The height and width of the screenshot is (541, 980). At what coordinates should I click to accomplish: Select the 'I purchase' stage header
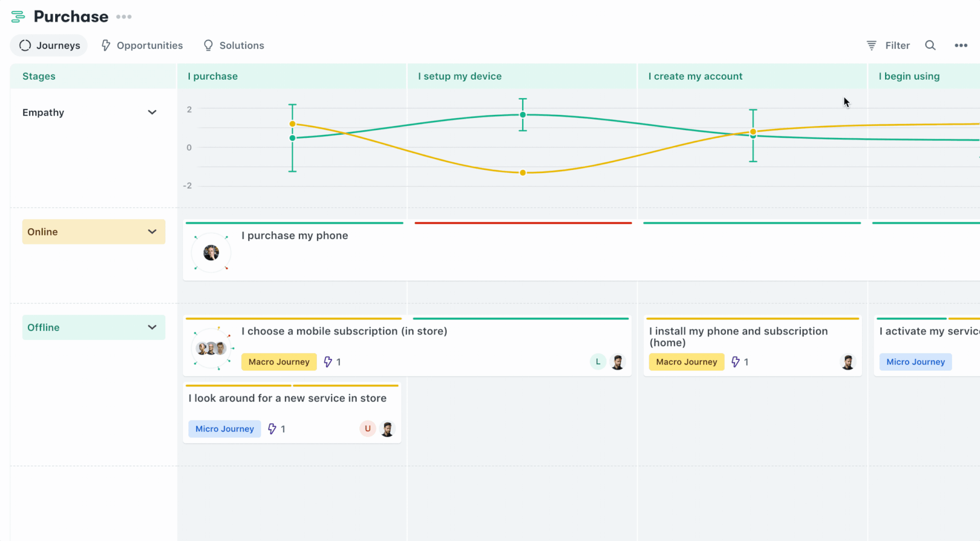tap(292, 76)
